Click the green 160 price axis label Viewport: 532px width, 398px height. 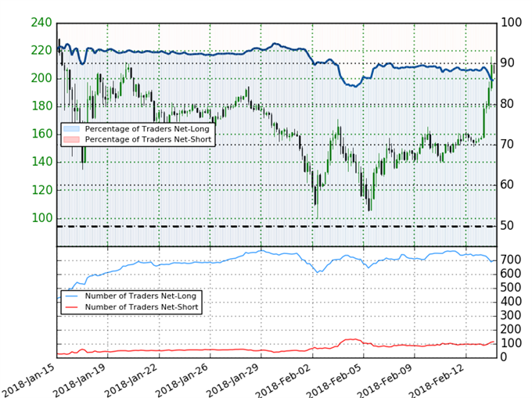point(41,134)
